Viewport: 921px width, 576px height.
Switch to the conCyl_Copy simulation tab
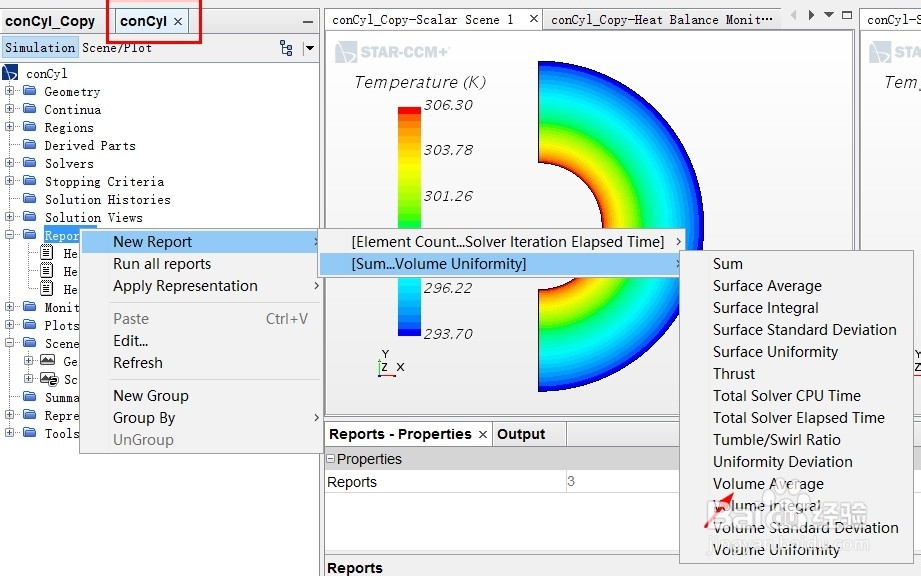[x=50, y=22]
